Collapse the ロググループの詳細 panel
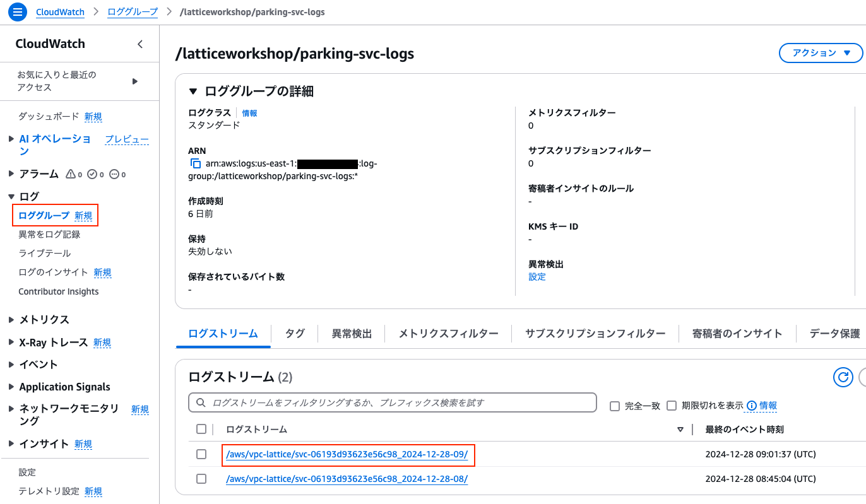This screenshot has width=866, height=504. coord(193,91)
